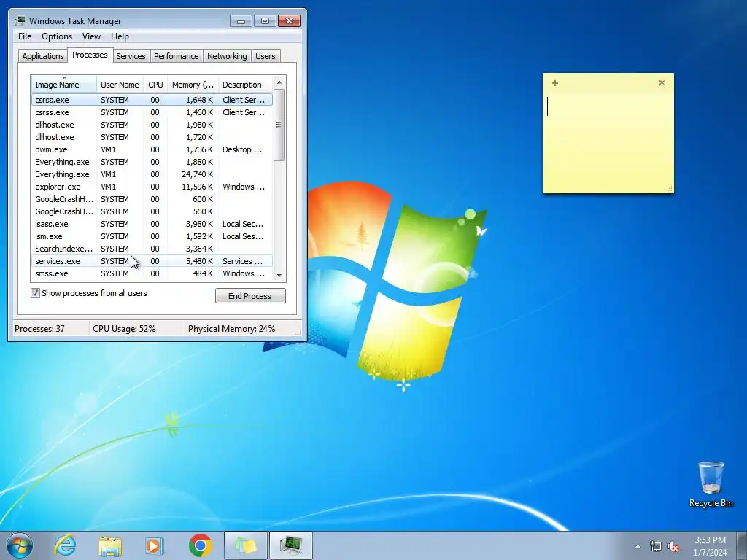The image size is (747, 560).
Task: Select Everything.exe row owned by VM1
Action: coord(152,174)
